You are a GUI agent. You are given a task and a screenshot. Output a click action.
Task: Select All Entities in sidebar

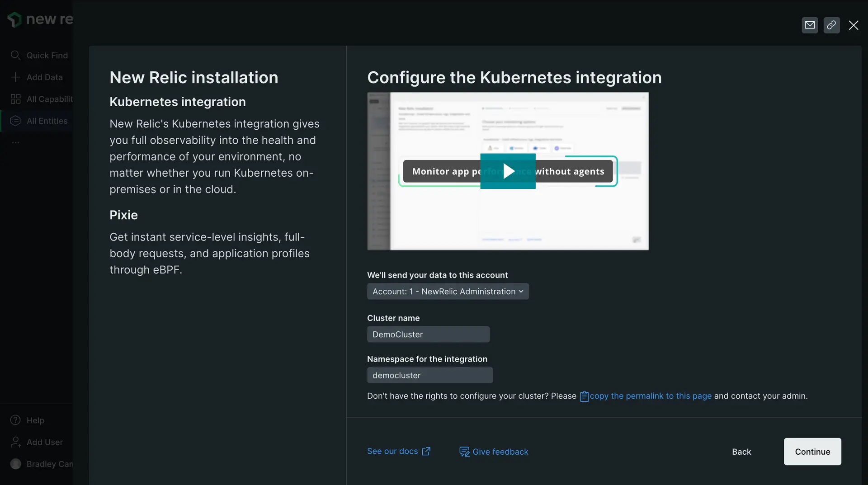(x=47, y=121)
